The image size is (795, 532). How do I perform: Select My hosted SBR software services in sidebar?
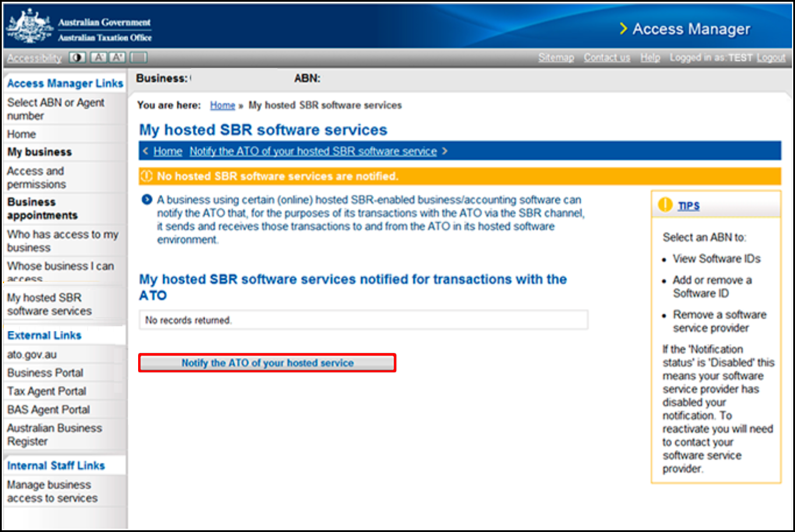(50, 304)
